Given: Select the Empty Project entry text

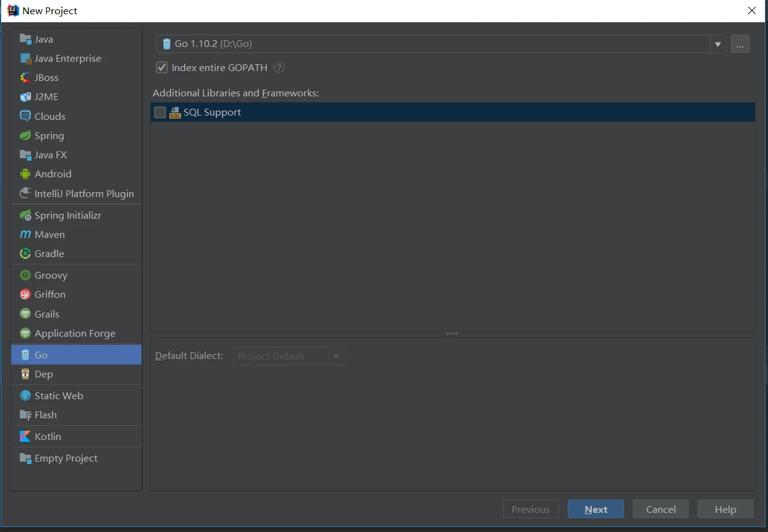Looking at the screenshot, I should click(66, 458).
